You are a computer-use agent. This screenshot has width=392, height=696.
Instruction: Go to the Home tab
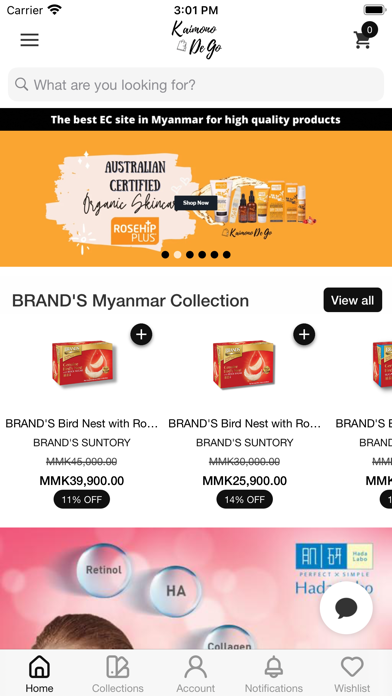[x=39, y=673]
